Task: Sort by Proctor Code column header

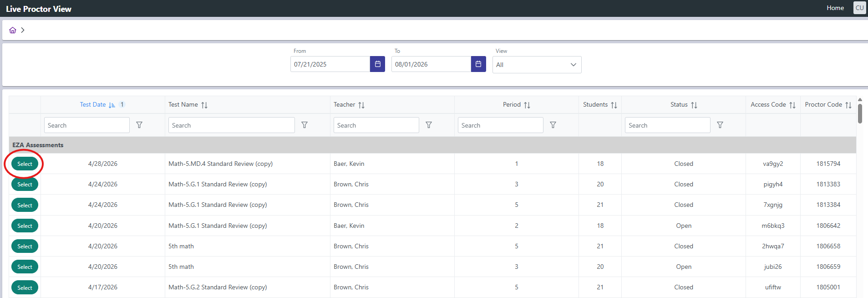Action: tap(828, 105)
